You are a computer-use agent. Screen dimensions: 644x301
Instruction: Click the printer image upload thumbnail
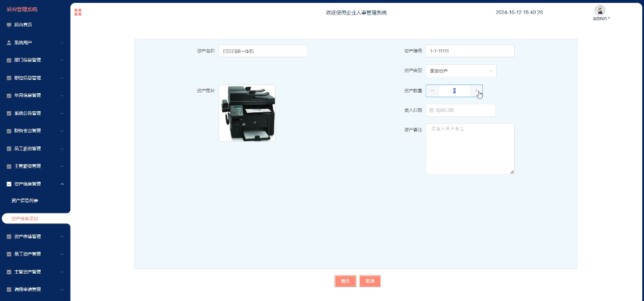click(247, 113)
